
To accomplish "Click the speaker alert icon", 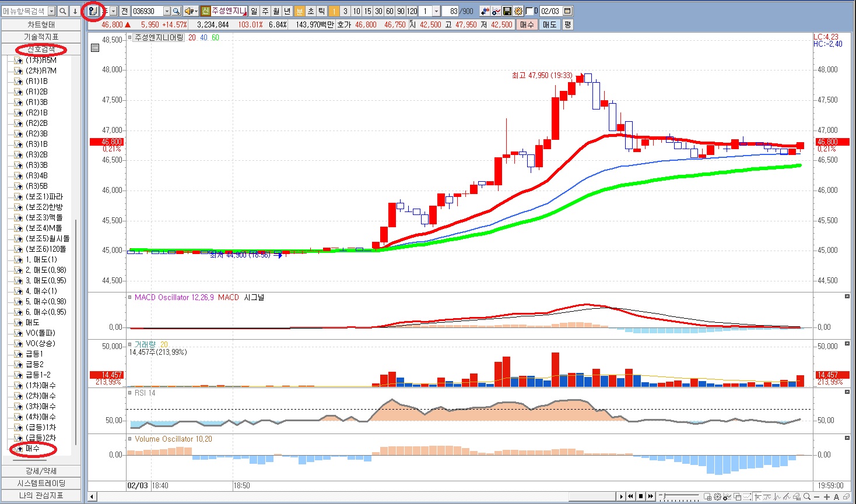I will (190, 11).
